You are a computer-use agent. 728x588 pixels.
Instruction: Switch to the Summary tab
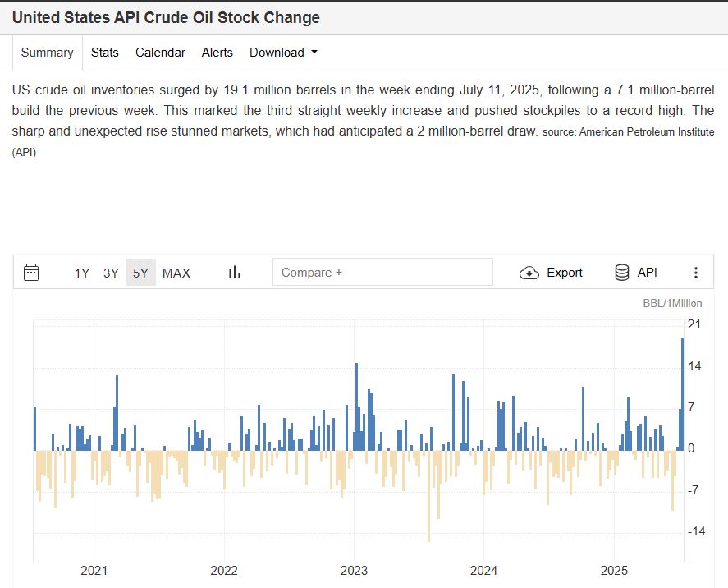(48, 53)
